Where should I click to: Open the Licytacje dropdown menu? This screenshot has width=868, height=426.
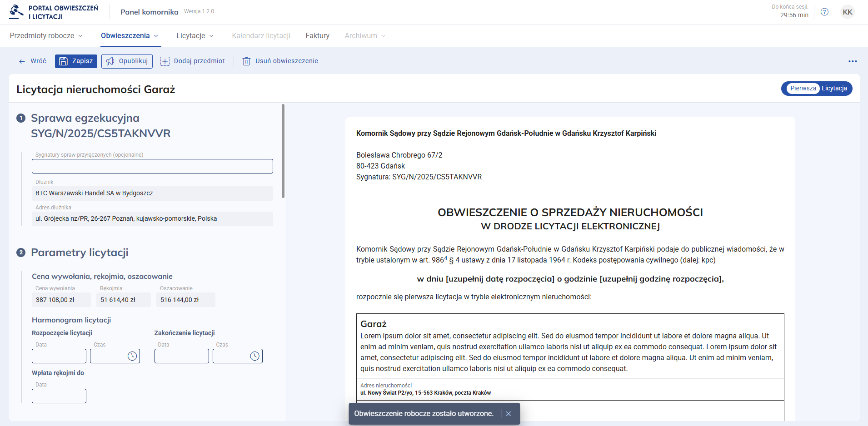coord(195,36)
